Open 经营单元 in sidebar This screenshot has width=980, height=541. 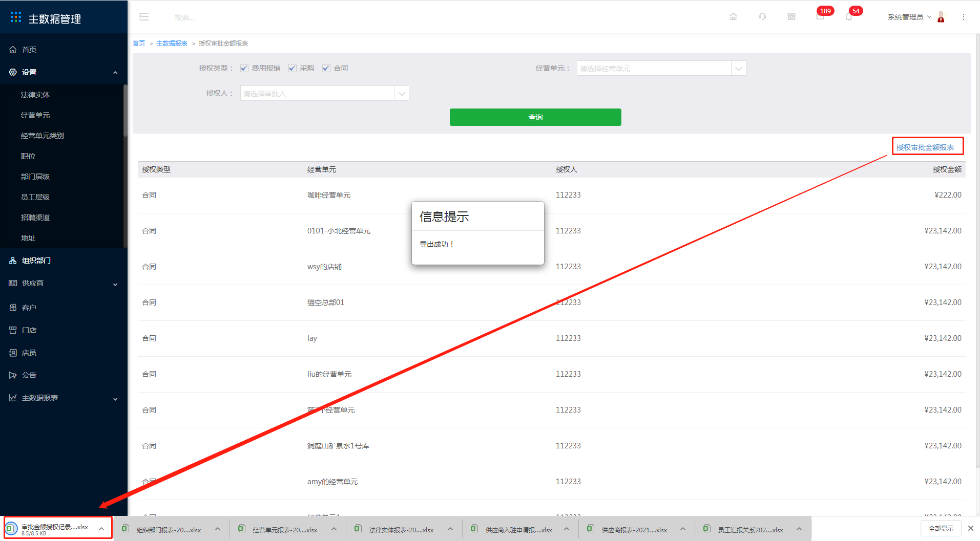[x=35, y=115]
